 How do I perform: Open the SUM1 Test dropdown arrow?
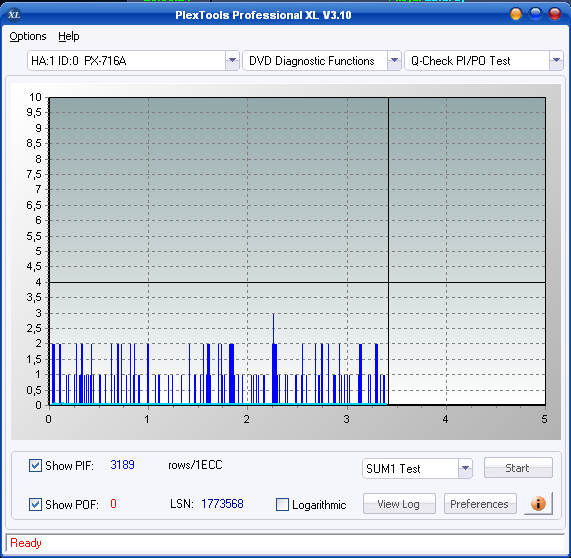(465, 468)
